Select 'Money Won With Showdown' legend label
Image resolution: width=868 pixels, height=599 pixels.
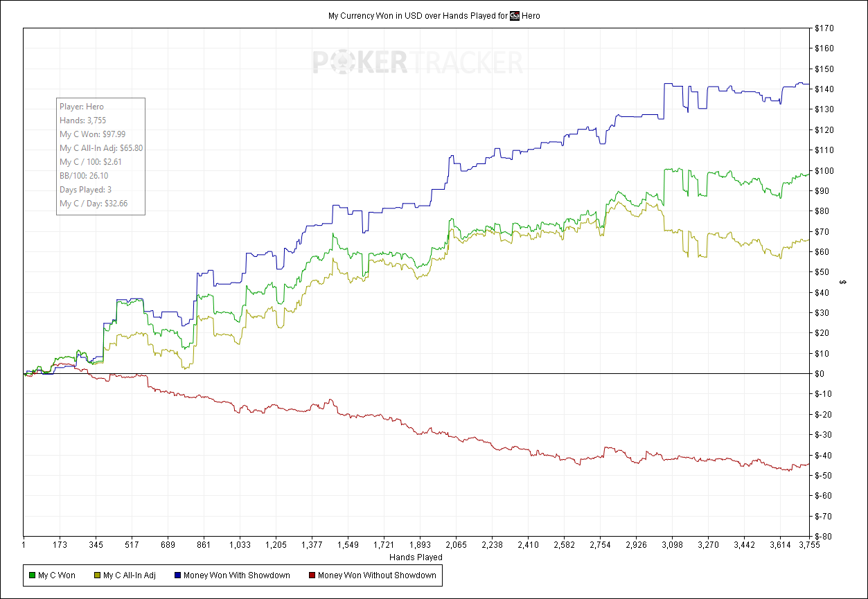pos(238,575)
